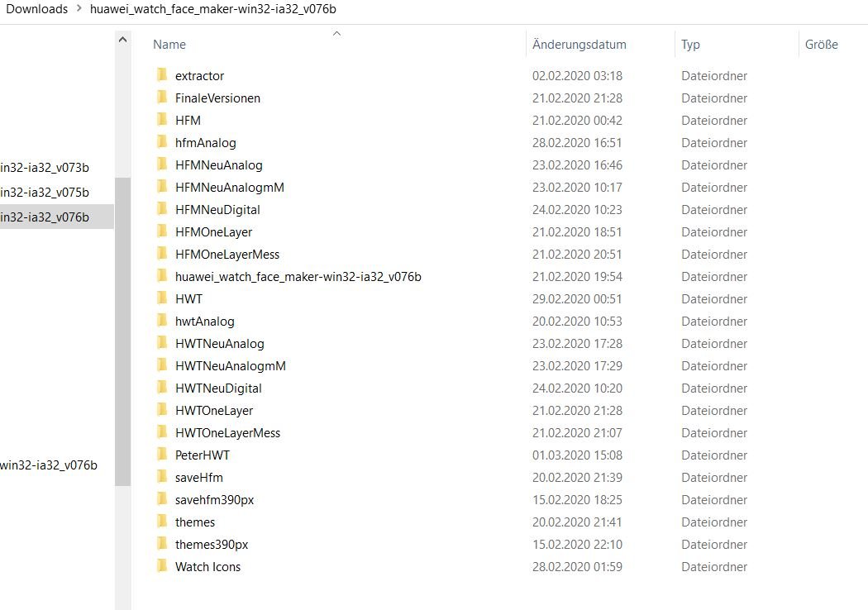868x610 pixels.
Task: Click folder icon of huawei_watch_face_maker-win32-ia32_v076b row
Action: (x=162, y=276)
